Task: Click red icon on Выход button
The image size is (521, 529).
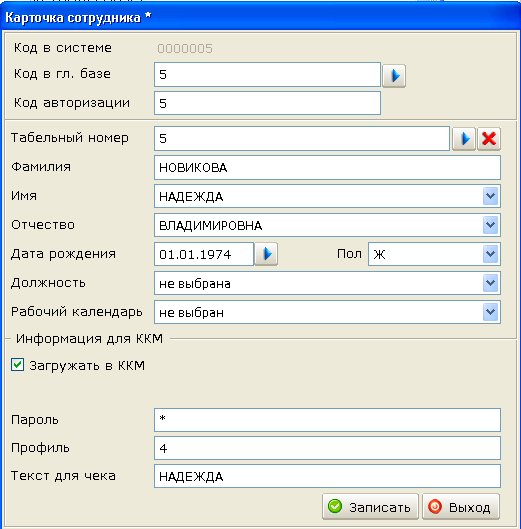Action: (435, 506)
